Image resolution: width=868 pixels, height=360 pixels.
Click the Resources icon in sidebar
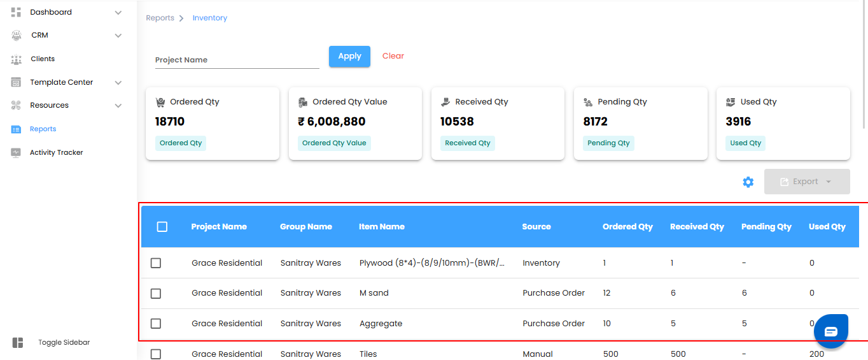[17, 105]
